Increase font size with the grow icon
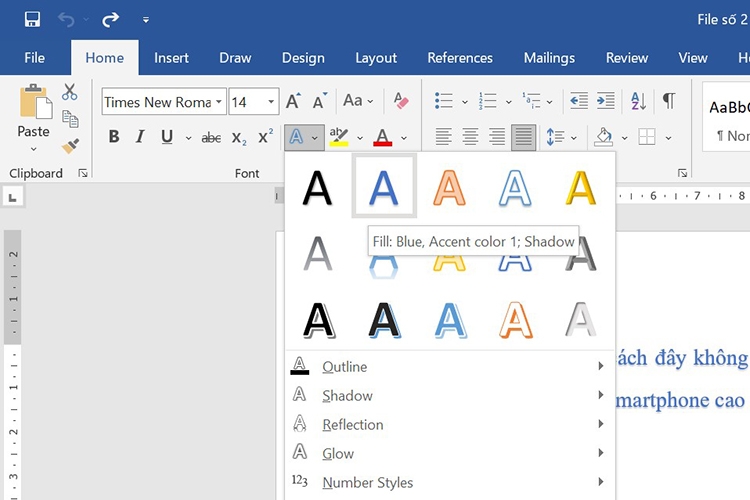 (293, 101)
